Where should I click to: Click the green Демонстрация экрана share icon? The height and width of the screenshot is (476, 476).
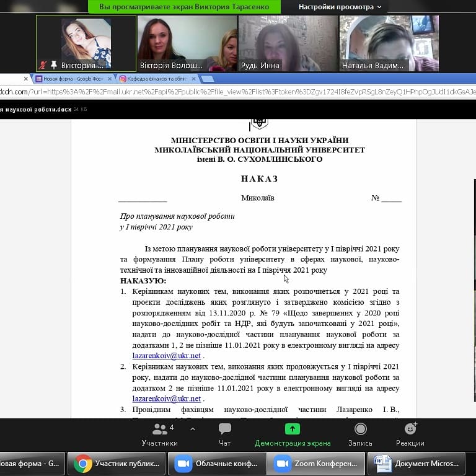click(x=293, y=429)
